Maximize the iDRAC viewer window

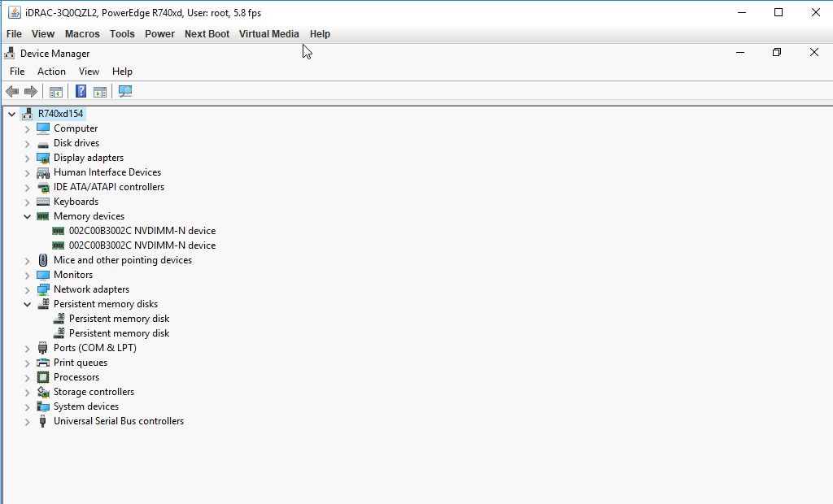pyautogui.click(x=778, y=12)
